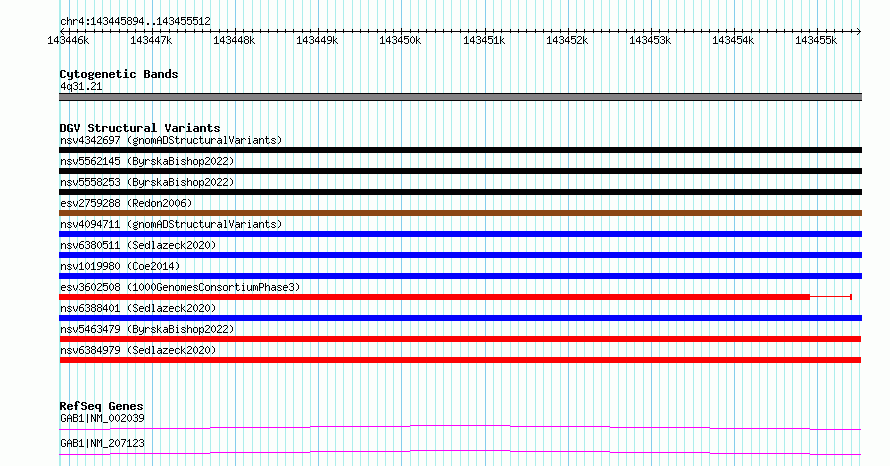Click the blue bar under nsv4094711
This screenshot has height=466, width=890.
460,234
